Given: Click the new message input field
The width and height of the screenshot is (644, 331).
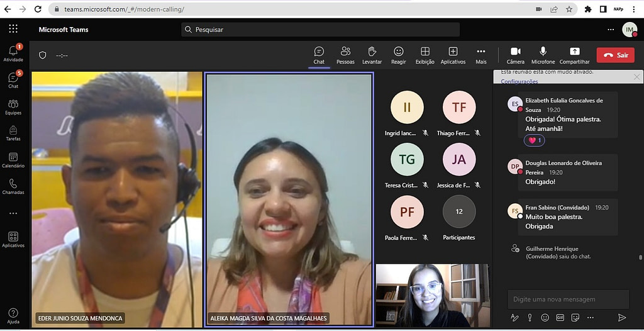Looking at the screenshot, I should [568, 300].
